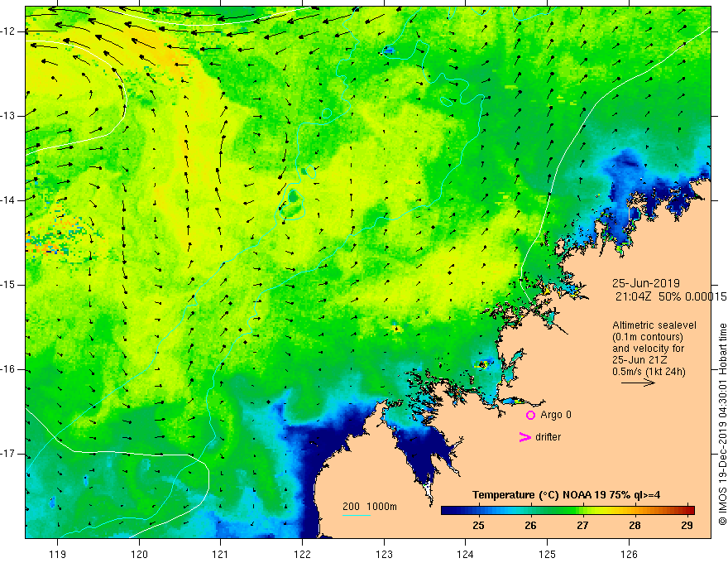The width and height of the screenshot is (728, 563).
Task: Click the longitude axis label '125'
Action: coord(548,554)
